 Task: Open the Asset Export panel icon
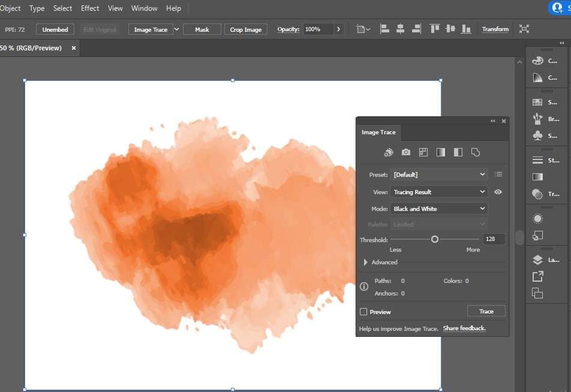[537, 277]
